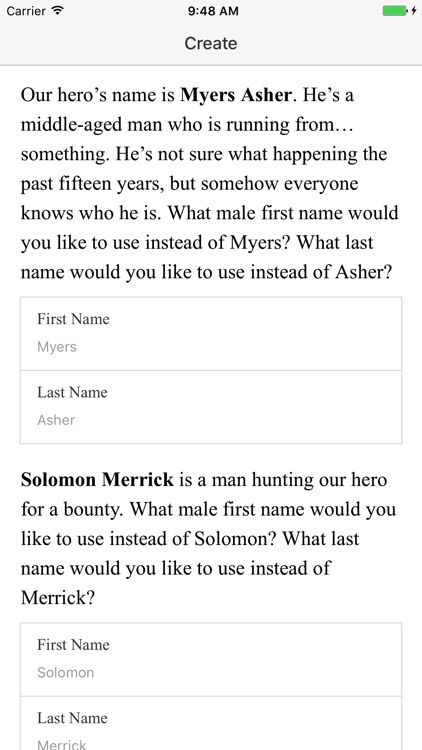Image resolution: width=422 pixels, height=750 pixels.
Task: Tap the bold Solomon Merrick name in paragraph
Action: tap(97, 479)
